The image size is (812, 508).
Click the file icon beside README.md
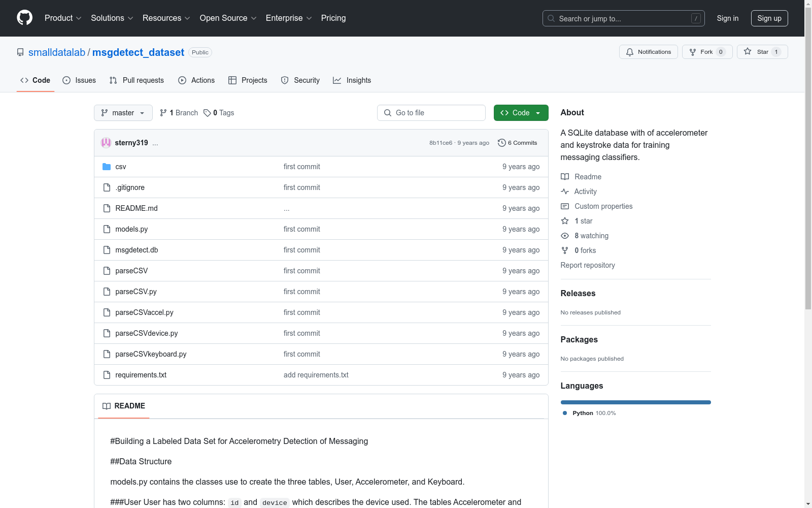[107, 208]
